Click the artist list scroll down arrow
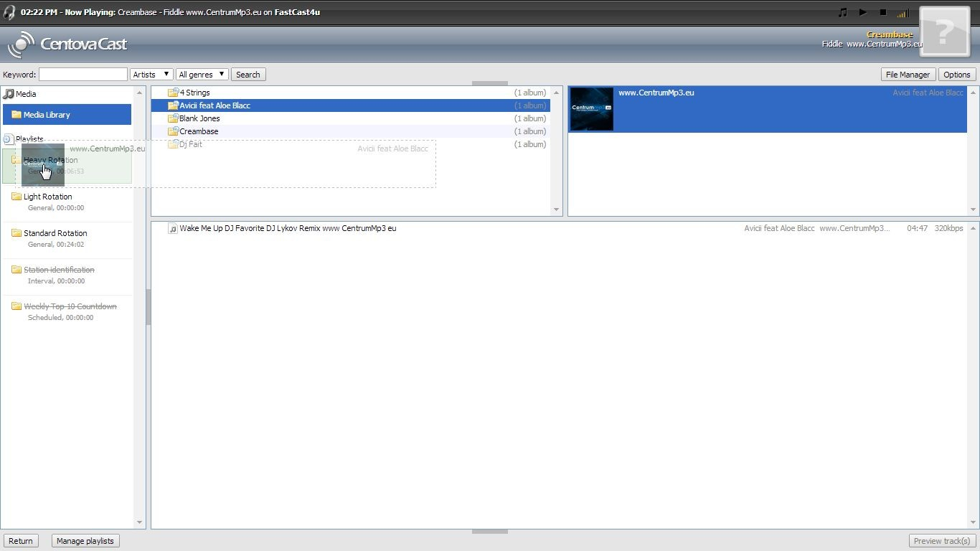 click(556, 209)
